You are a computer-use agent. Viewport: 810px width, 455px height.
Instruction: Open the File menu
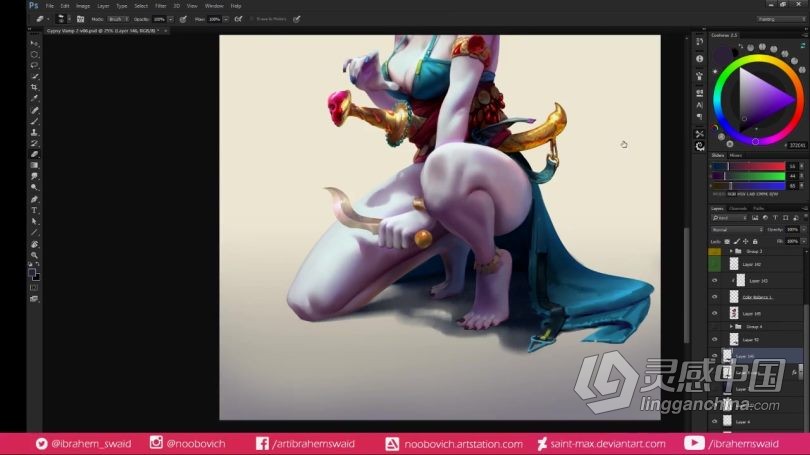(x=50, y=6)
